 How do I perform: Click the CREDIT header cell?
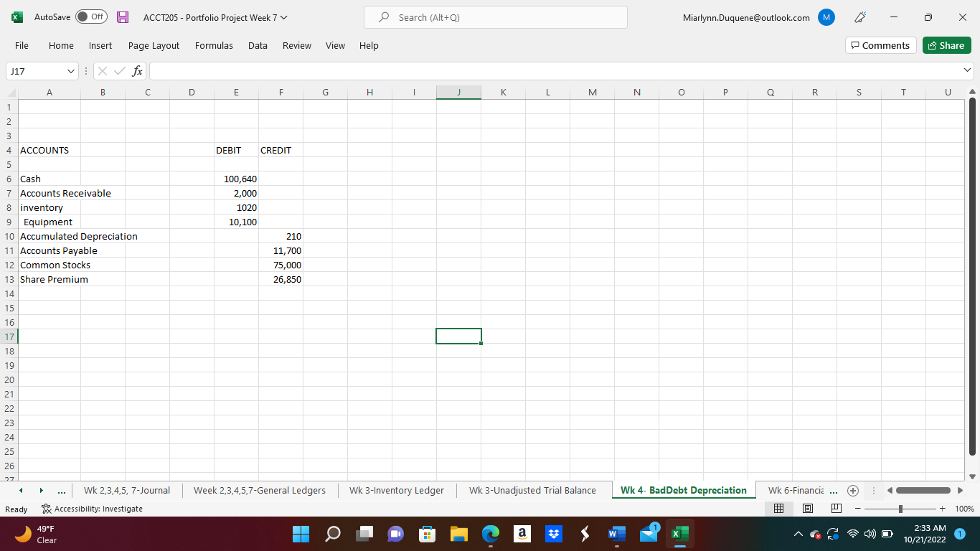coord(281,150)
